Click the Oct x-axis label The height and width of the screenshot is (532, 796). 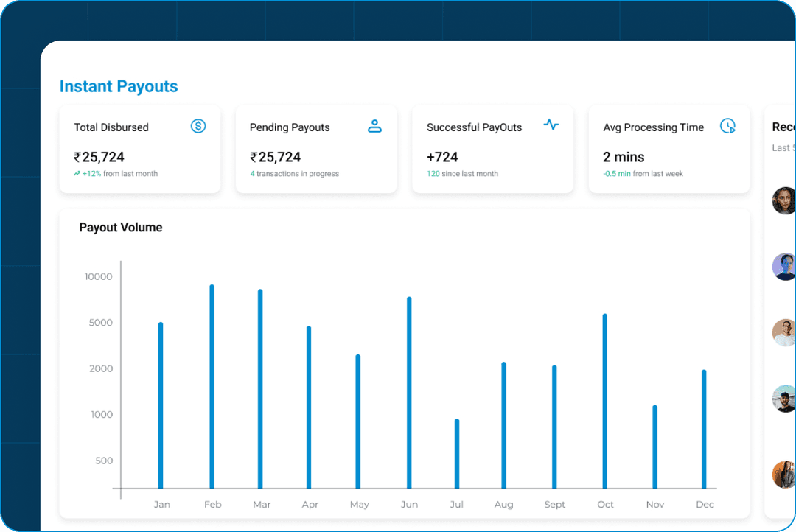pyautogui.click(x=605, y=505)
